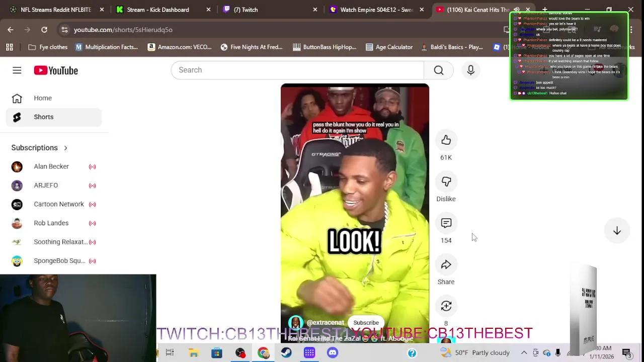Click the @extracenat channel avatar

pos(295,323)
